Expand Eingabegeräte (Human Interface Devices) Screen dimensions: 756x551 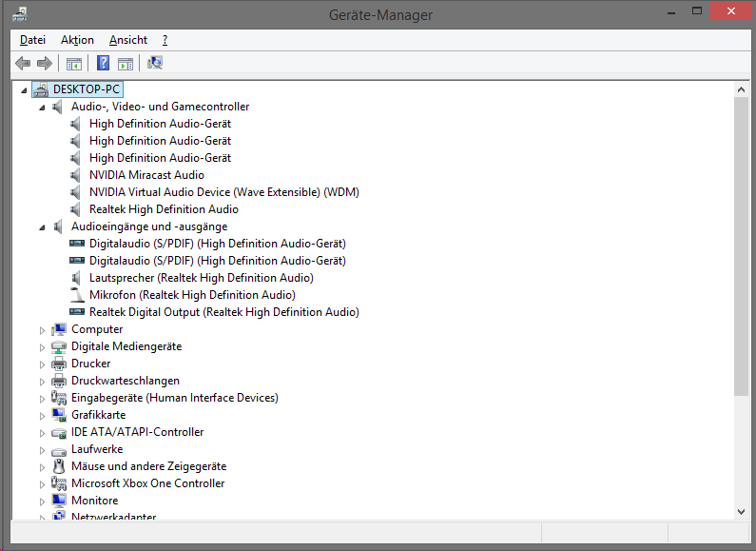click(x=42, y=399)
